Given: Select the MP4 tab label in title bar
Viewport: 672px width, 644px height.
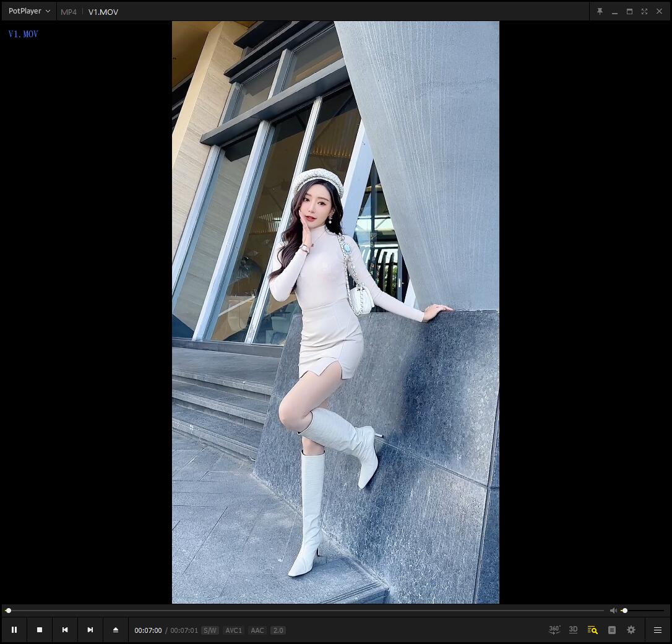Looking at the screenshot, I should (69, 12).
